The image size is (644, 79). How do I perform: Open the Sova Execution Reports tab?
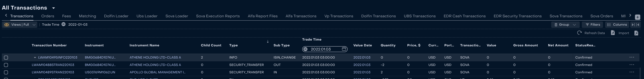(x=218, y=16)
